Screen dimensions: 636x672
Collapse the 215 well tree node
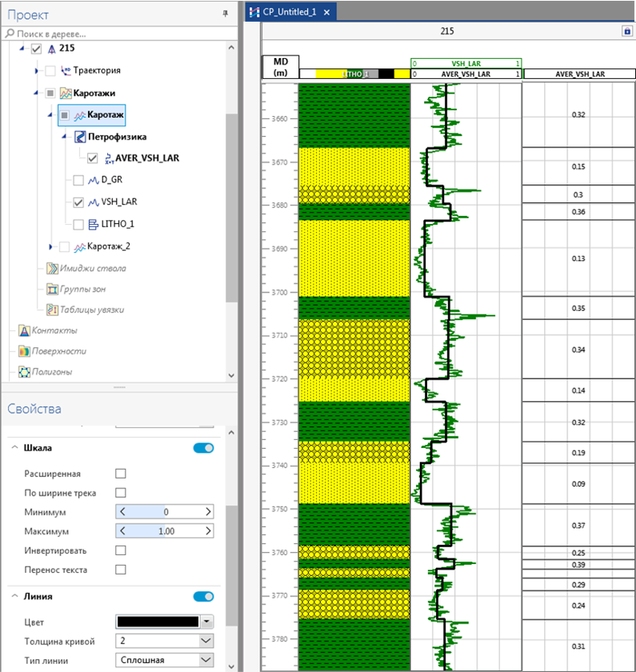(22, 48)
